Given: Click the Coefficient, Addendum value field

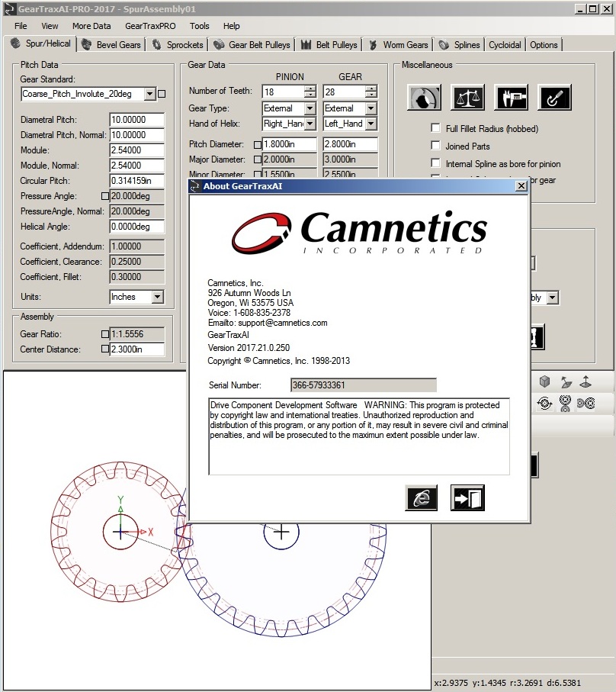Looking at the screenshot, I should click(x=136, y=246).
